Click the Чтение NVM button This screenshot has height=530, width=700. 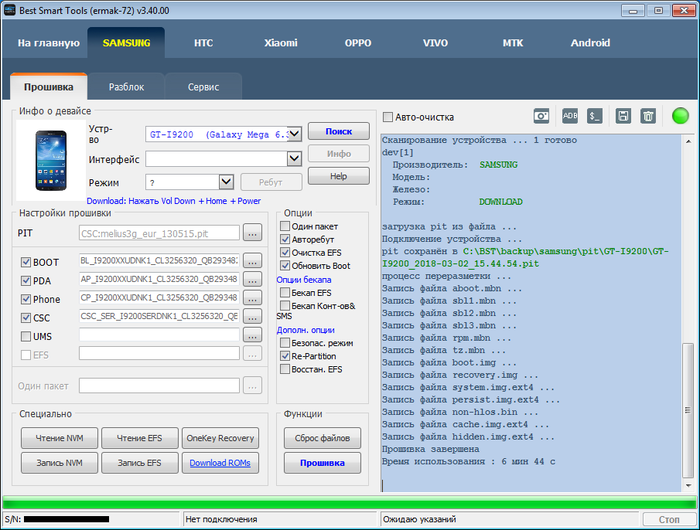point(59,438)
